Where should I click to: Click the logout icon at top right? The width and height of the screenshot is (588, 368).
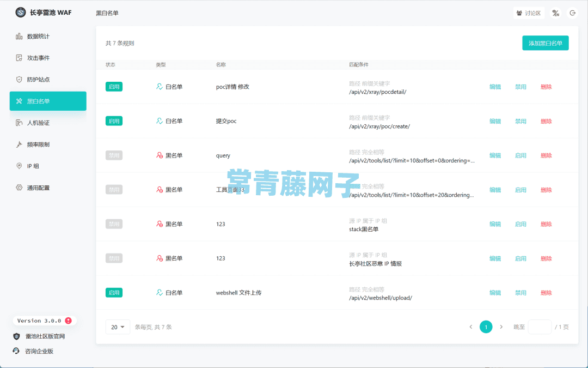pos(573,13)
